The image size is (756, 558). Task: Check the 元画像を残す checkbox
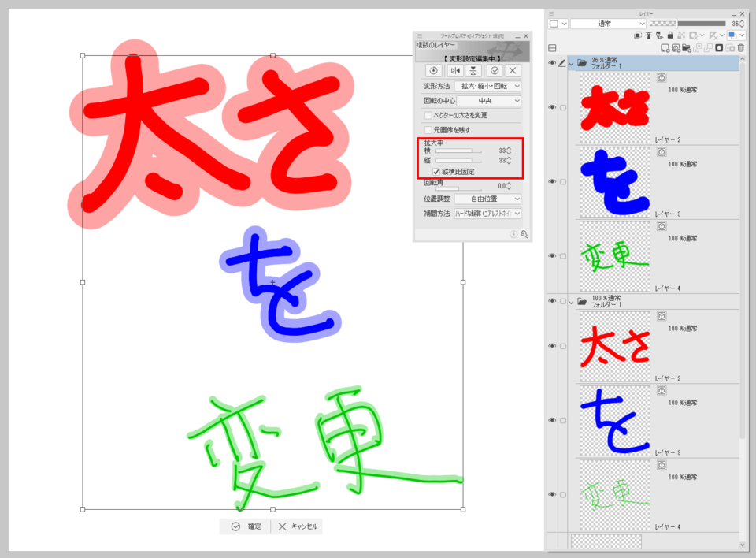[429, 130]
